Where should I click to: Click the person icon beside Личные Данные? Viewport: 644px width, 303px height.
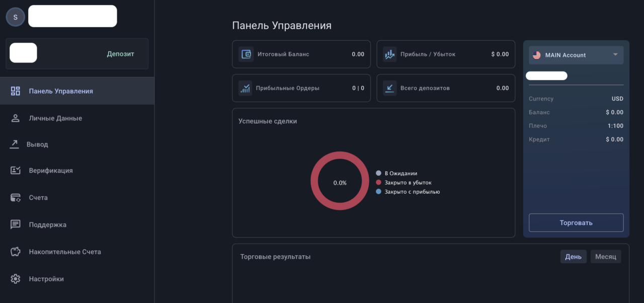point(16,118)
